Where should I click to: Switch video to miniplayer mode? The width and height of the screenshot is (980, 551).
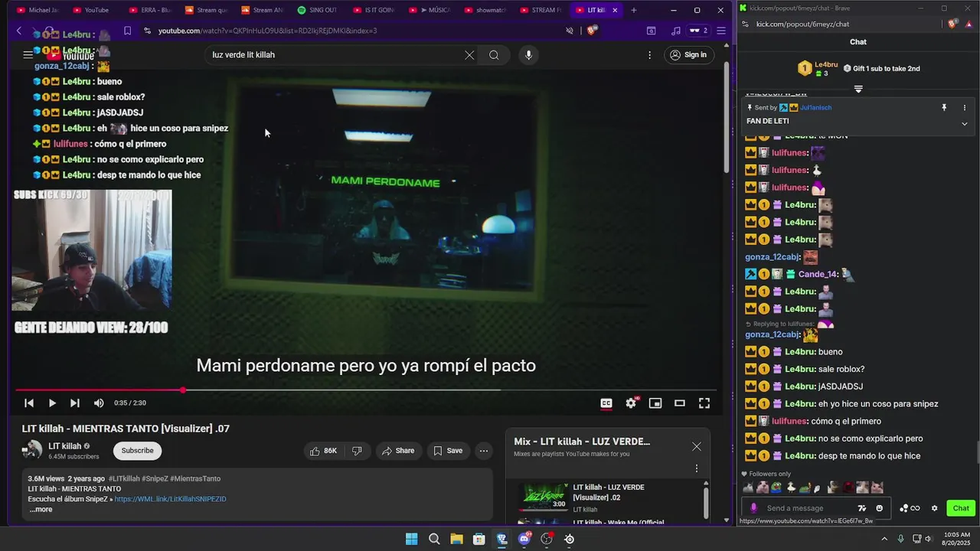[x=655, y=403]
